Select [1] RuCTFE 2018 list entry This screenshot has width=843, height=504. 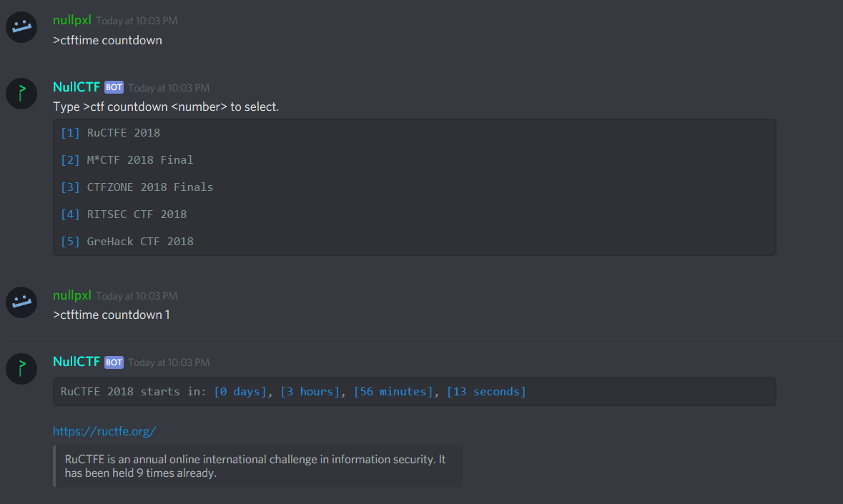(110, 133)
